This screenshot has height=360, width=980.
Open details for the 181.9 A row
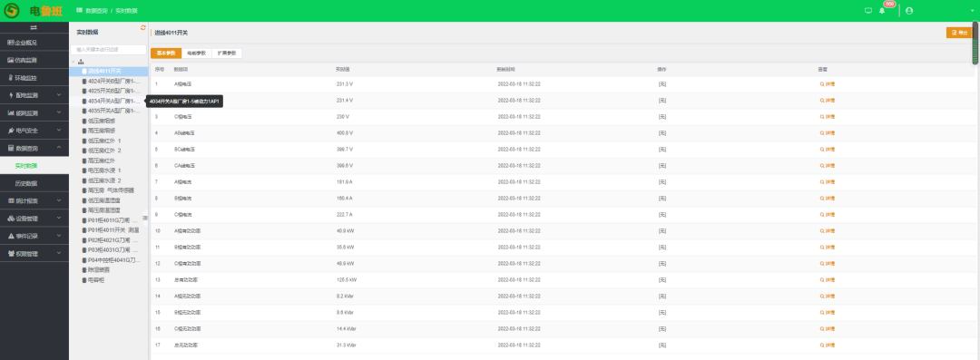tap(827, 182)
